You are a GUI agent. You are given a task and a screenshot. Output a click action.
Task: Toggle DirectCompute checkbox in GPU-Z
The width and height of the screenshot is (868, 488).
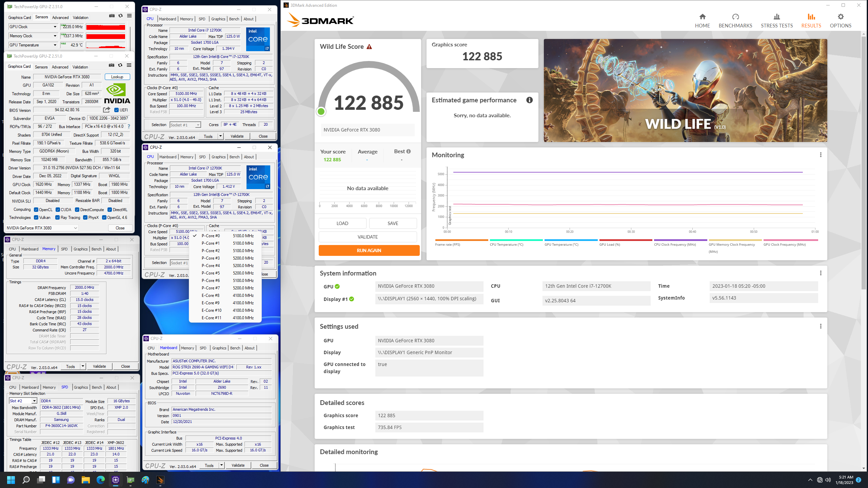tap(77, 210)
